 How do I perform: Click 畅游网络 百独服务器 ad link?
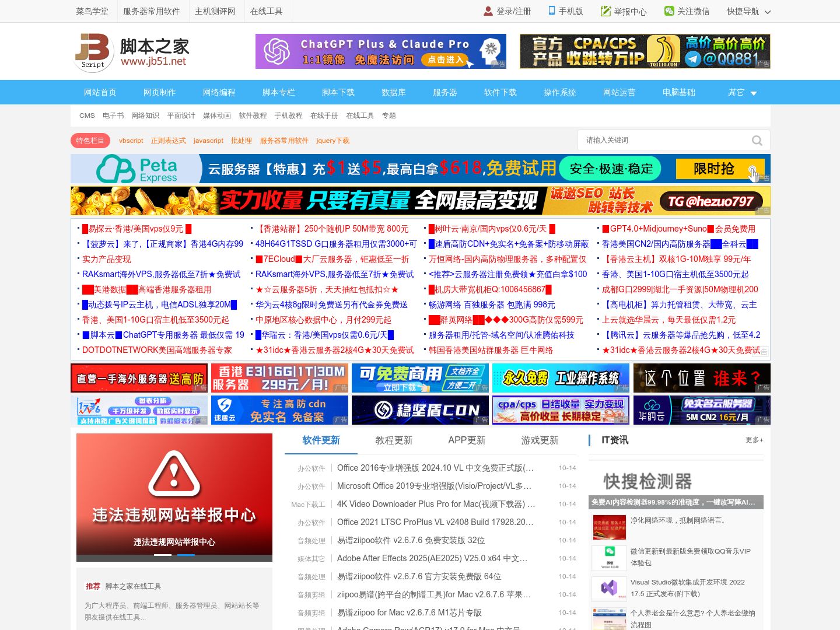(x=492, y=304)
